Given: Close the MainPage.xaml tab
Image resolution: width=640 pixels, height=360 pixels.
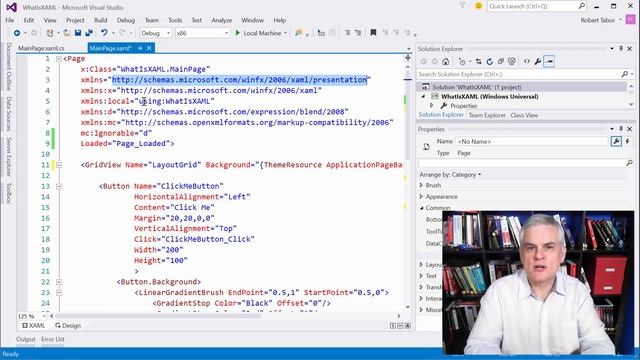Looking at the screenshot, I should (149, 48).
